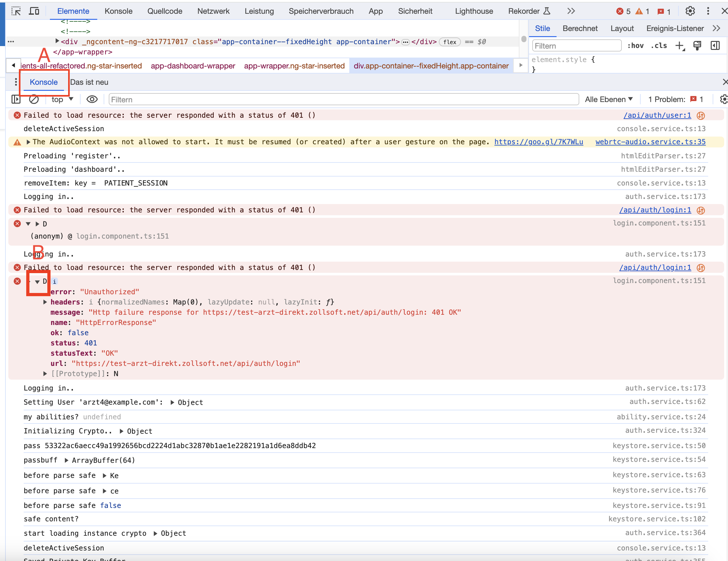
Task: Open the https://goo.gl/7K7WLu link
Action: 538,142
